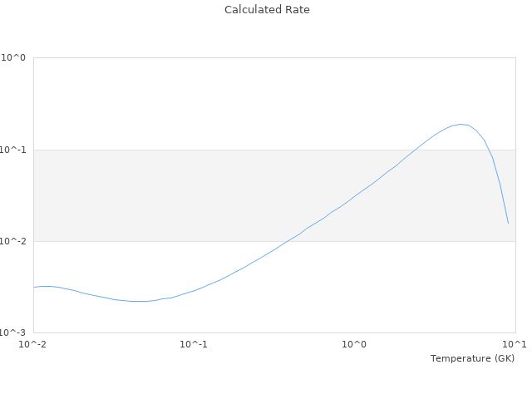Click the 10^-1 tick label on the horizontal axis
The height and width of the screenshot is (399, 532).
pos(194,344)
